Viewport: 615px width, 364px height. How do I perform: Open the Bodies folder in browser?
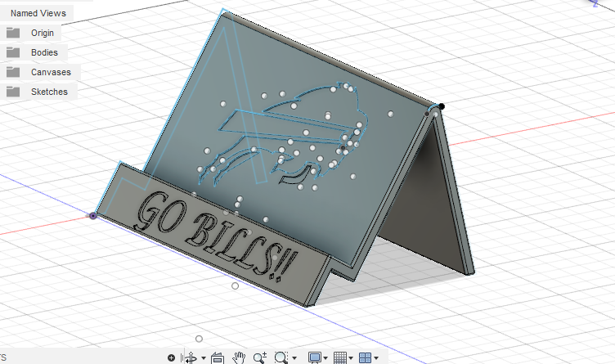pyautogui.click(x=44, y=52)
